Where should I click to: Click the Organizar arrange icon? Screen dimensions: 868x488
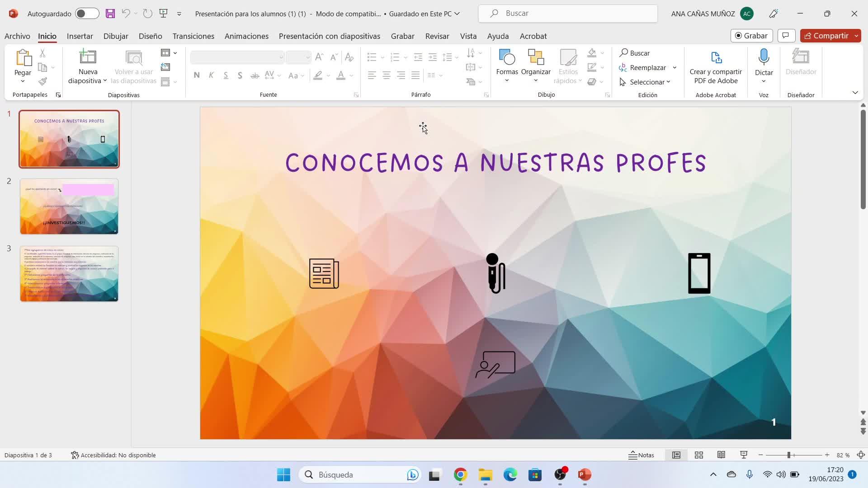click(x=536, y=57)
